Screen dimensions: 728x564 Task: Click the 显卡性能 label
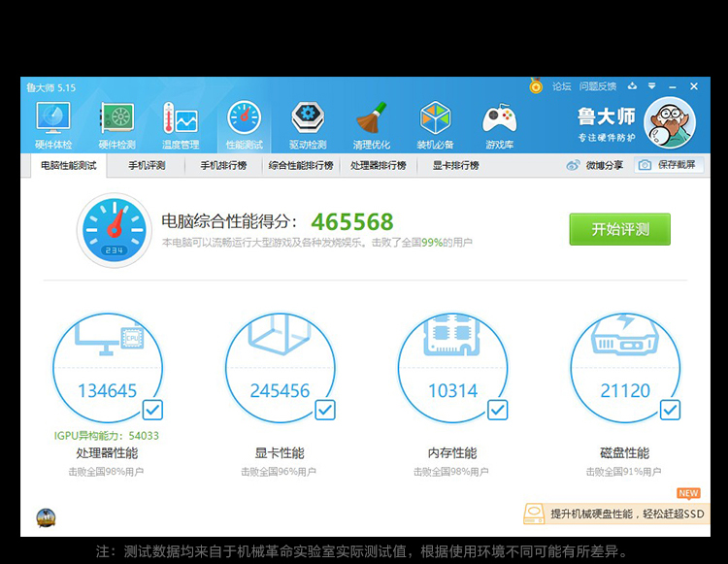[x=280, y=453]
